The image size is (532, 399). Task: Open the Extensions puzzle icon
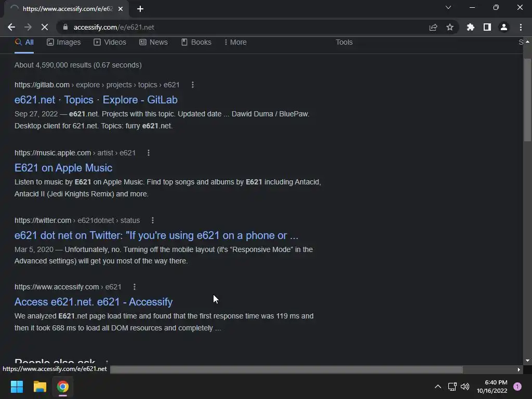click(470, 27)
